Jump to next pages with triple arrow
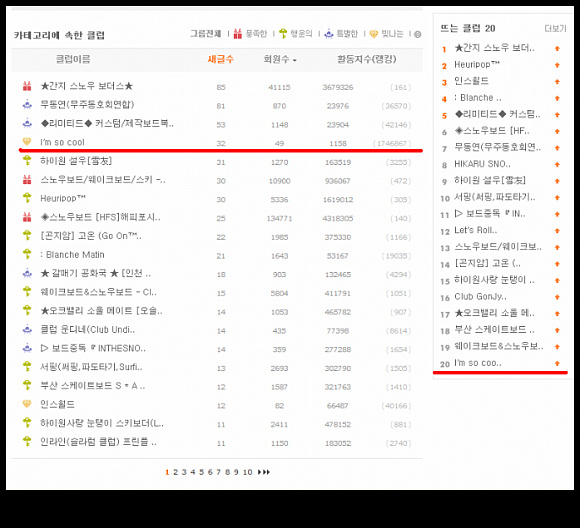Image resolution: width=580 pixels, height=528 pixels. [x=264, y=472]
